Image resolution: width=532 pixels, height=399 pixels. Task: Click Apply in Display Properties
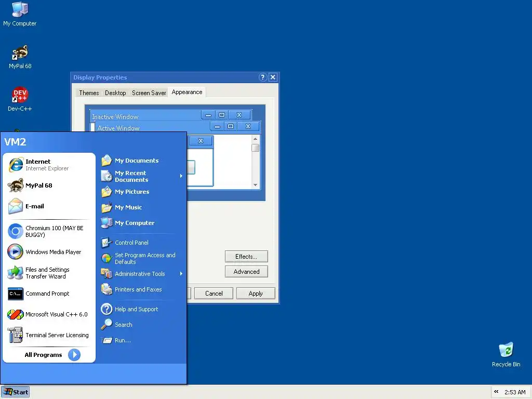point(256,294)
